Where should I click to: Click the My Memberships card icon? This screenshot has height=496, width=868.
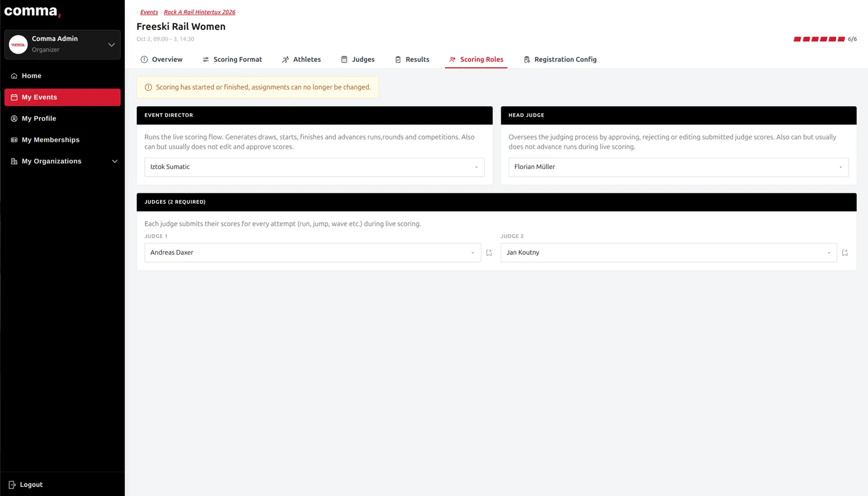point(14,140)
